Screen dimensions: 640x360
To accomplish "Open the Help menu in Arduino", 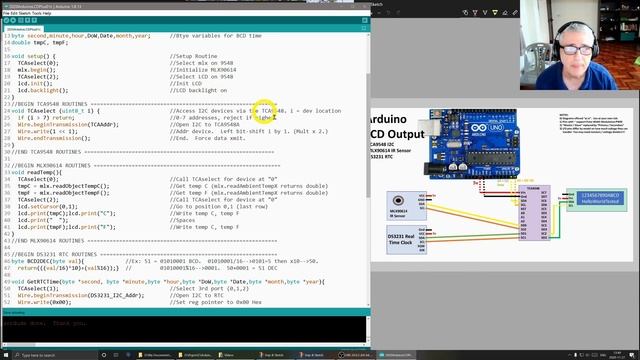I will tap(47, 13).
